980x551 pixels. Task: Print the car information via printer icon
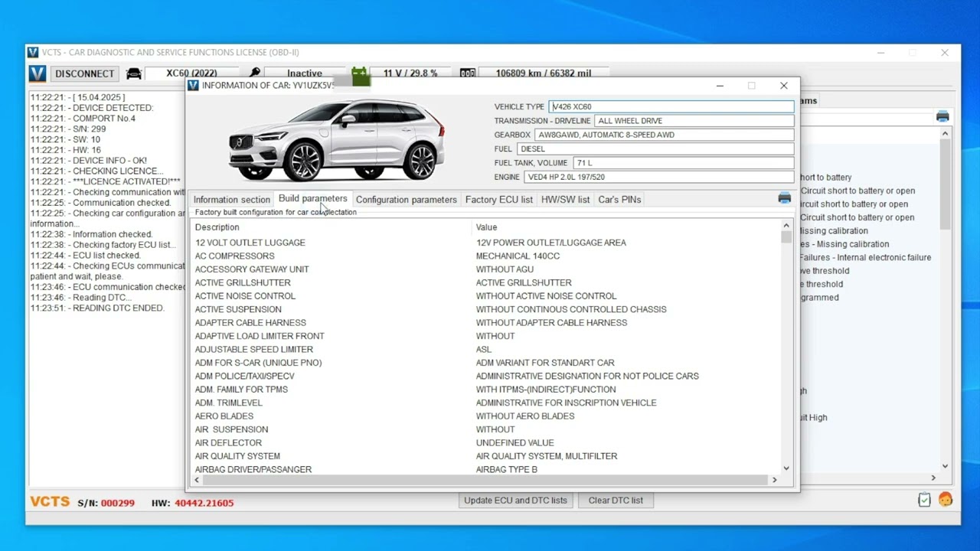pyautogui.click(x=785, y=198)
